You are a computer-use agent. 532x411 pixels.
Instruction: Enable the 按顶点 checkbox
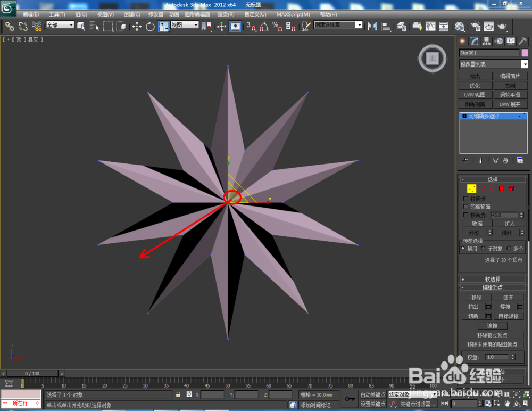(x=465, y=199)
